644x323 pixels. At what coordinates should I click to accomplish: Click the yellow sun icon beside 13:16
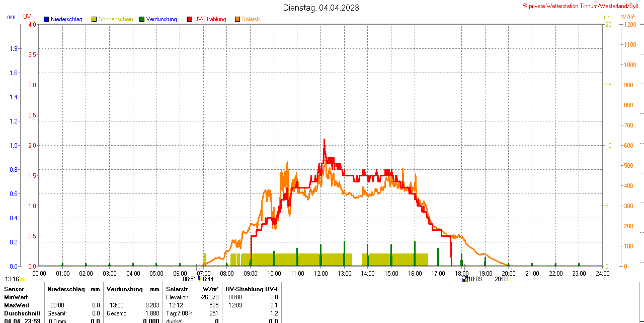(x=22, y=279)
